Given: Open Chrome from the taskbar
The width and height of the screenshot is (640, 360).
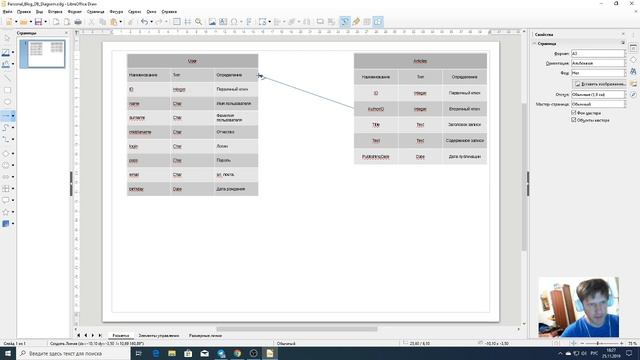Looking at the screenshot, I should pos(237,353).
